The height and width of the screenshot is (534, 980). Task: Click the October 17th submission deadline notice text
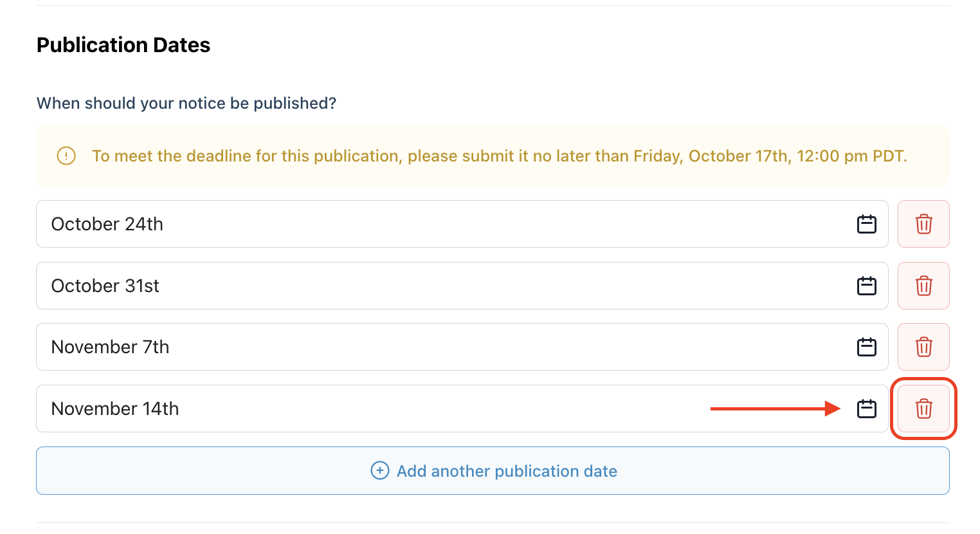point(499,156)
